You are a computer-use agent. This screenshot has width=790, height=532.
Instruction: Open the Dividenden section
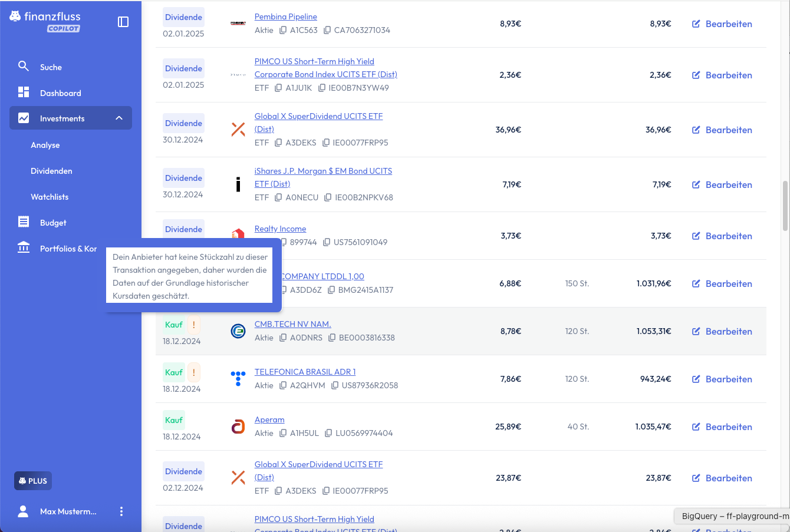51,171
